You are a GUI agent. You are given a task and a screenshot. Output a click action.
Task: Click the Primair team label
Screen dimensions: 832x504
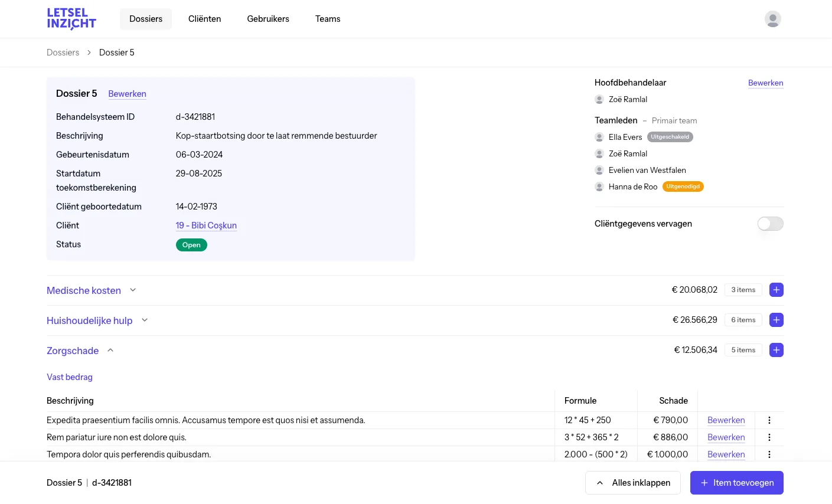coord(674,120)
